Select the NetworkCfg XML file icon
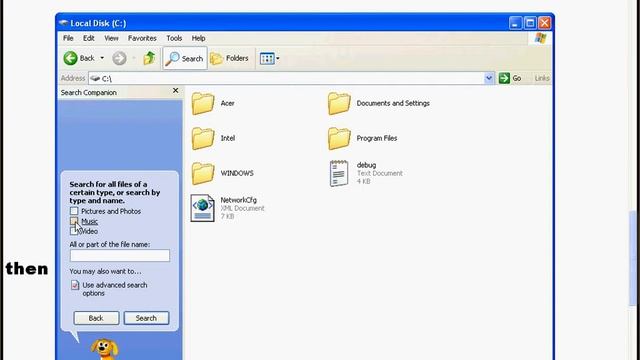The width and height of the screenshot is (640, 360). [x=202, y=208]
